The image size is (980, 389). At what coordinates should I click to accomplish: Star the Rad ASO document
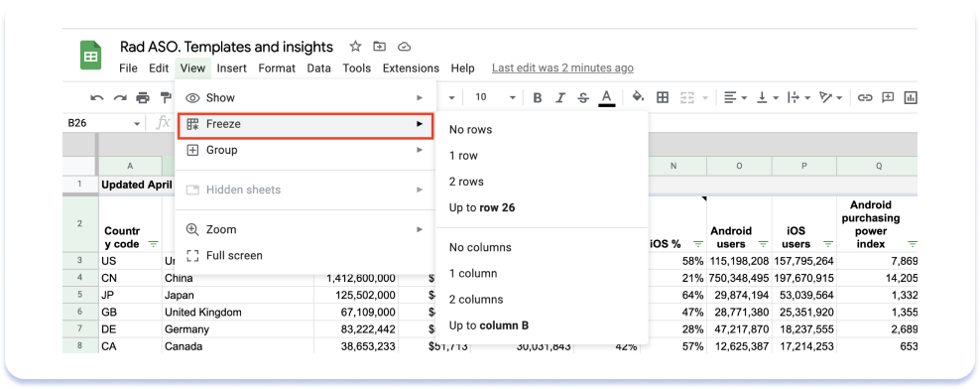[x=355, y=47]
